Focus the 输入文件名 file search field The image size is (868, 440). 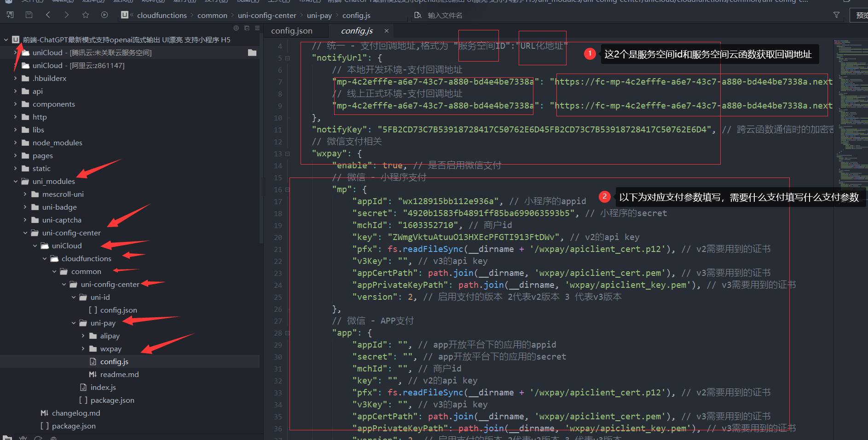click(445, 16)
